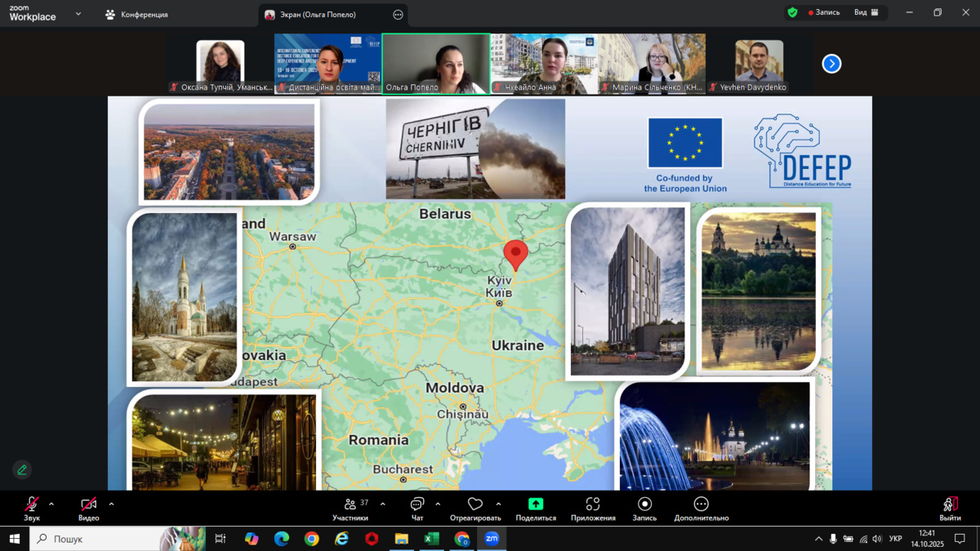
Task: Select Ольга Попело's video thumbnail
Action: pyautogui.click(x=435, y=63)
